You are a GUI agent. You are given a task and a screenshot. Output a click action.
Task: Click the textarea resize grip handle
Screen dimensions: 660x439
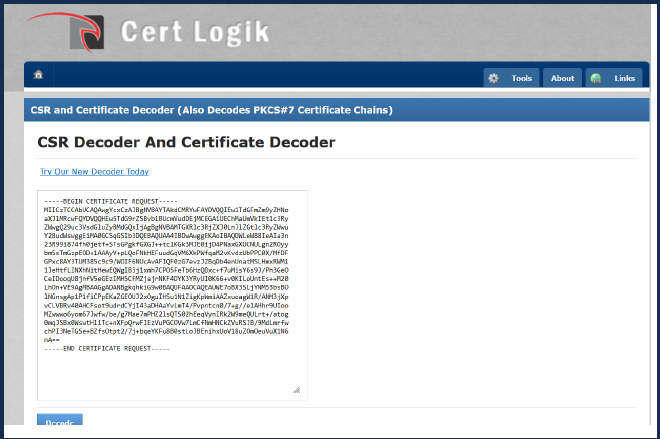(296, 390)
